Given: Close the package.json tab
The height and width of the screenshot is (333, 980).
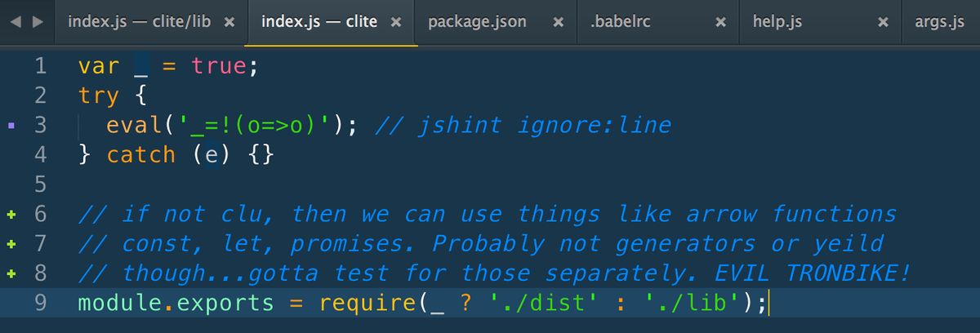Looking at the screenshot, I should point(558,23).
